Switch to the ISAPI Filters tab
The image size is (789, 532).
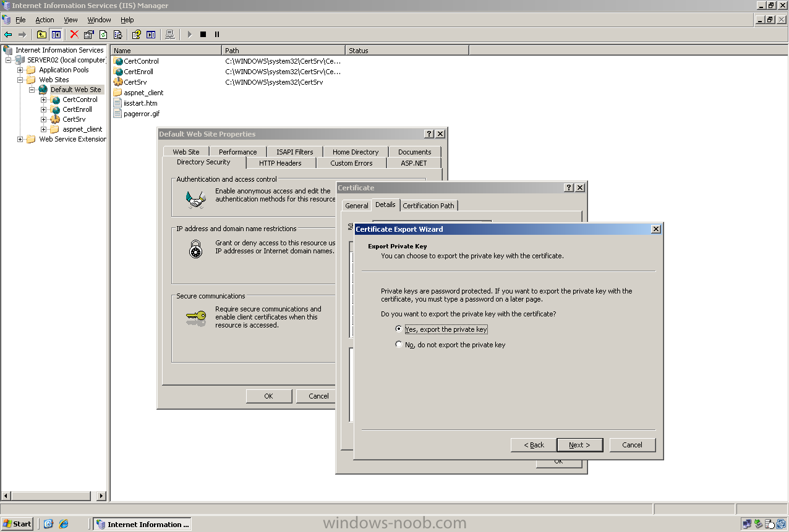click(295, 152)
